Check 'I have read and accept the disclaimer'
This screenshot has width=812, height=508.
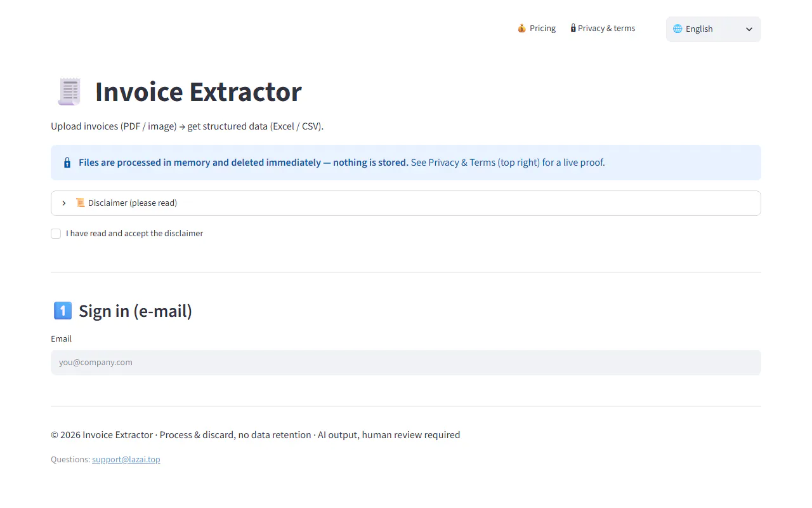point(56,234)
